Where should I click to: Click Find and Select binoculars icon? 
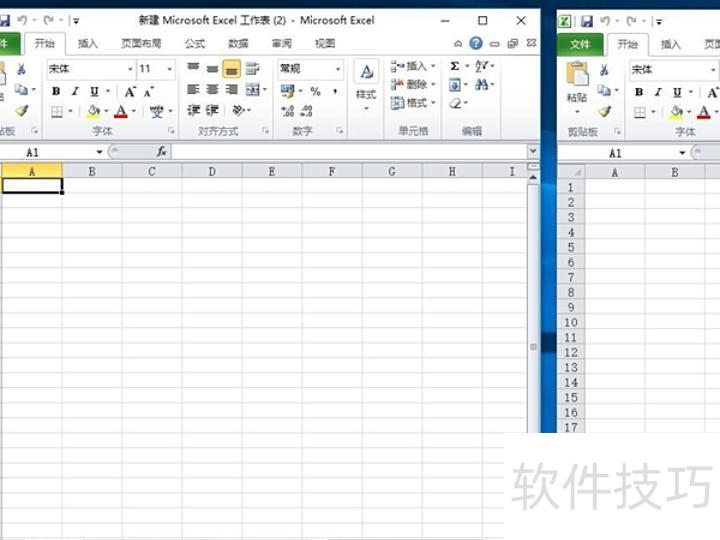coord(481,84)
